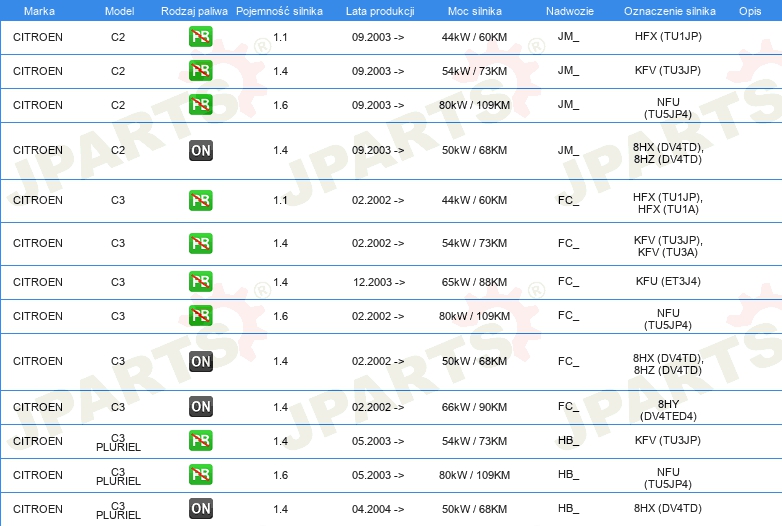The height and width of the screenshot is (526, 782).
Task: Select engine code KFV (TU3JP) in C2 row
Action: [668, 70]
